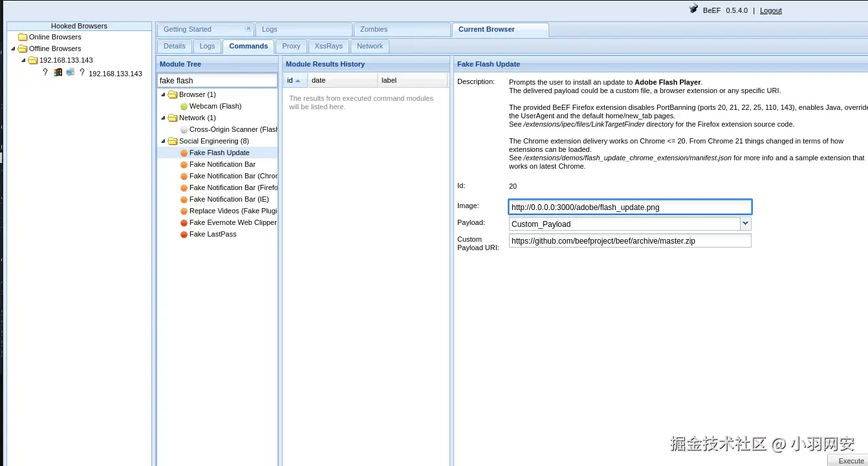Open the XssRays sub-tab
This screenshot has height=466, width=868.
[329, 46]
